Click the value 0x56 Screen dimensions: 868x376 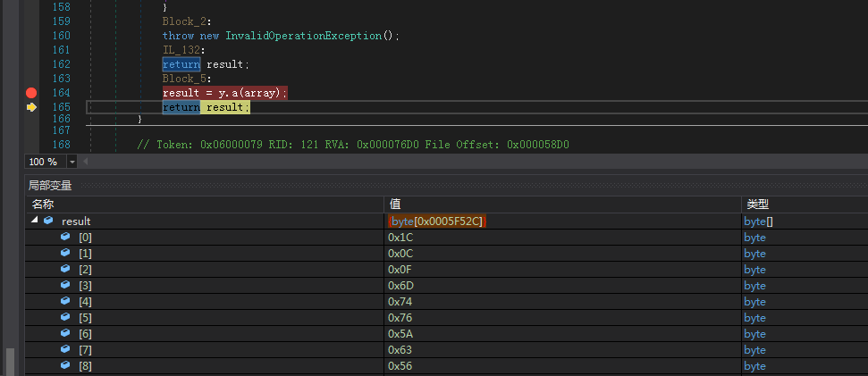[x=400, y=365]
